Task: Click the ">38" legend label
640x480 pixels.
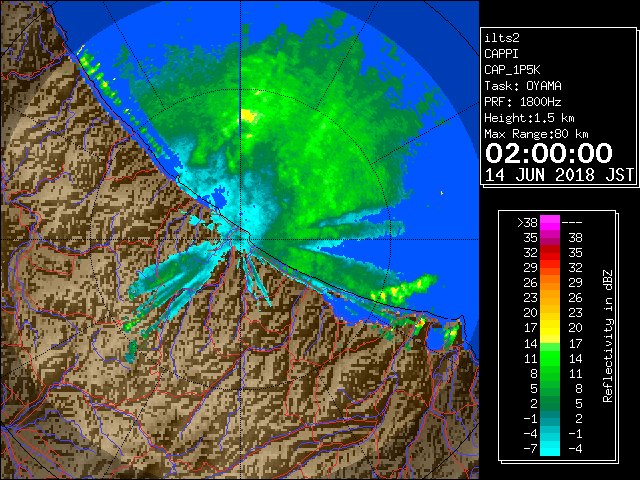Action: [527, 222]
